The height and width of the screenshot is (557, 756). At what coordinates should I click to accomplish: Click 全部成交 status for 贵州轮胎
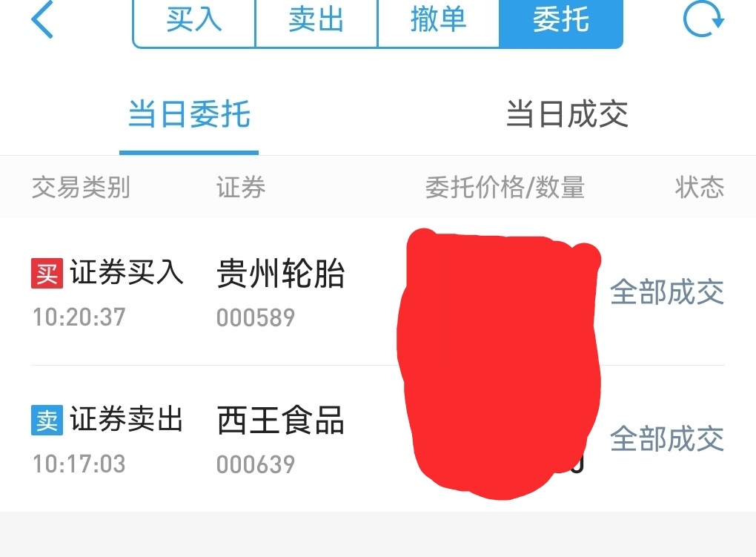click(x=667, y=292)
